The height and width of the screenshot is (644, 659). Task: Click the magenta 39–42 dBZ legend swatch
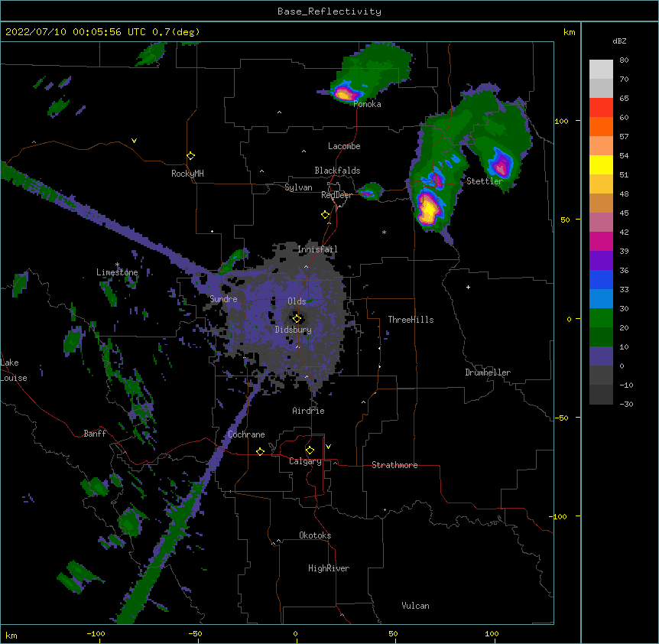coord(601,241)
